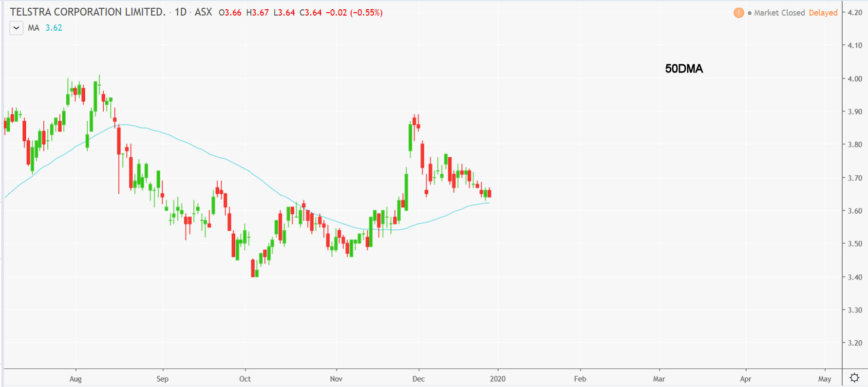
Task: Click the May label on time axis
Action: tap(825, 379)
